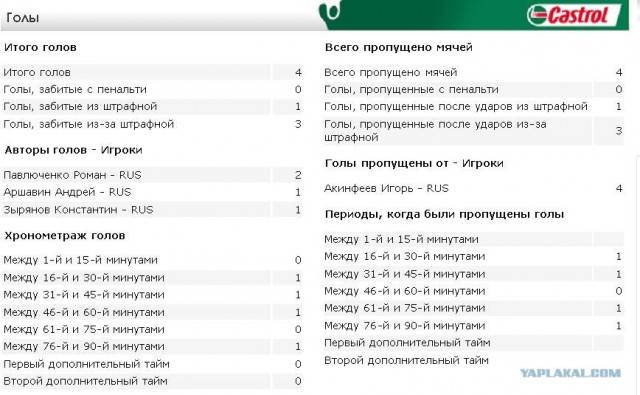Select 'Голы, забитые из-за штрафной' row
This screenshot has height=395, width=640.
click(x=152, y=124)
